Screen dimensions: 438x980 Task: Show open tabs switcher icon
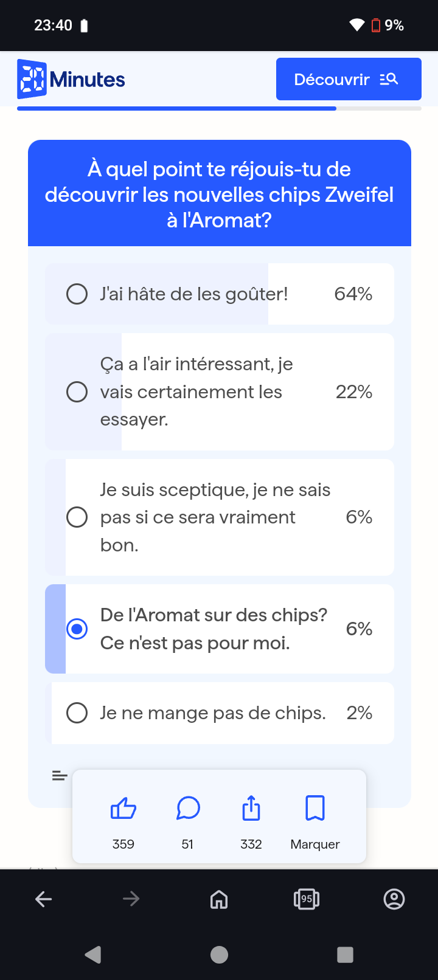[307, 899]
